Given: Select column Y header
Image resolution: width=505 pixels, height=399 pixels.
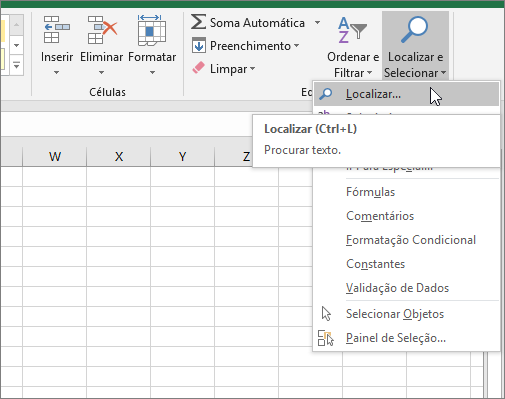Looking at the screenshot, I should (182, 156).
